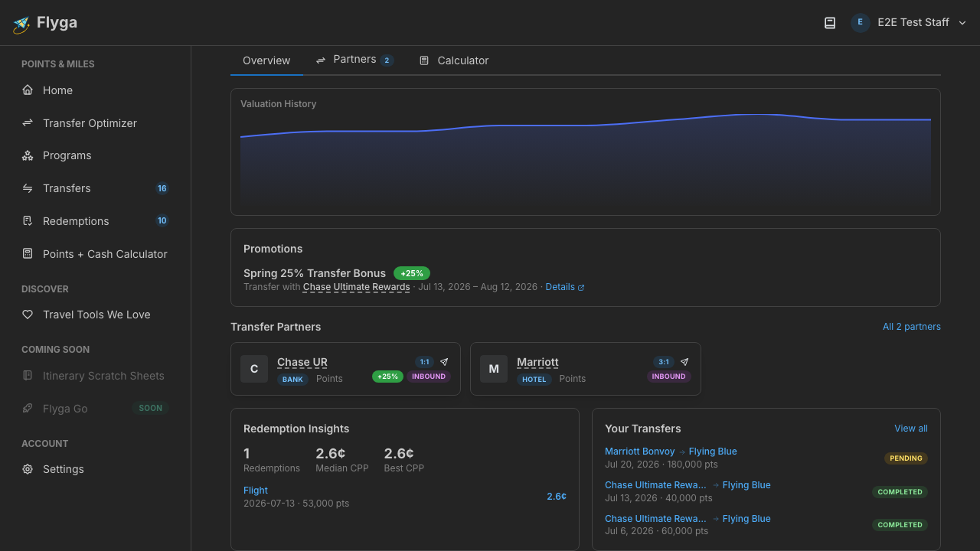
Task: Open Transfer Optimizer in the sidebar
Action: (95, 123)
